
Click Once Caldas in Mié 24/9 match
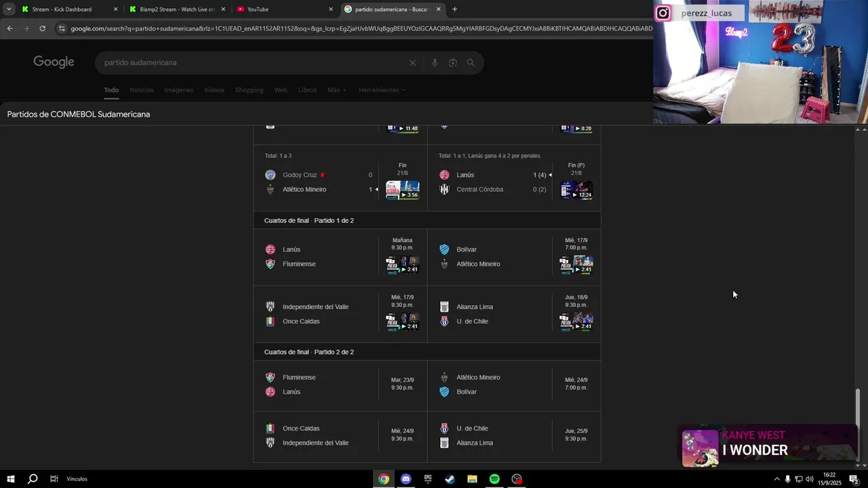(301, 428)
